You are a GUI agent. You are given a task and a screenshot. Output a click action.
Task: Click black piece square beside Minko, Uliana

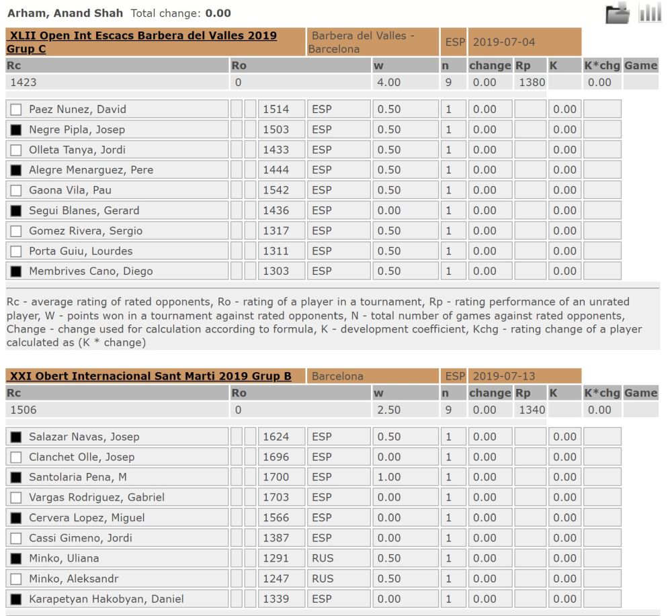tap(15, 558)
